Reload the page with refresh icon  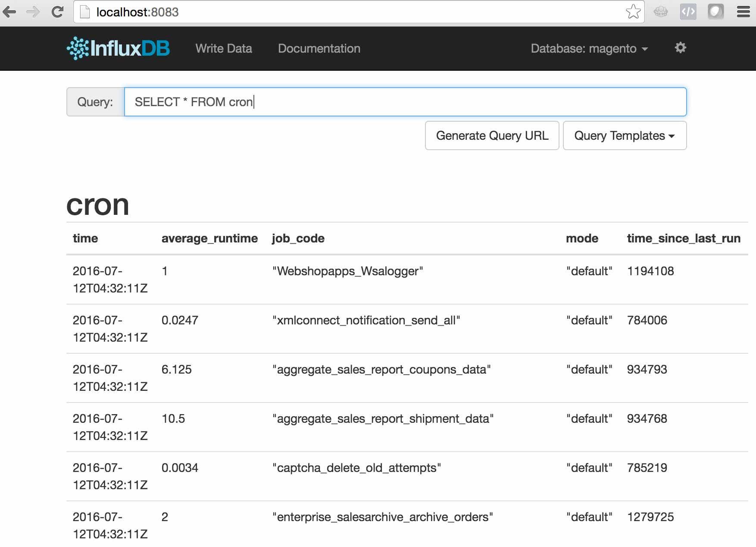[57, 12]
